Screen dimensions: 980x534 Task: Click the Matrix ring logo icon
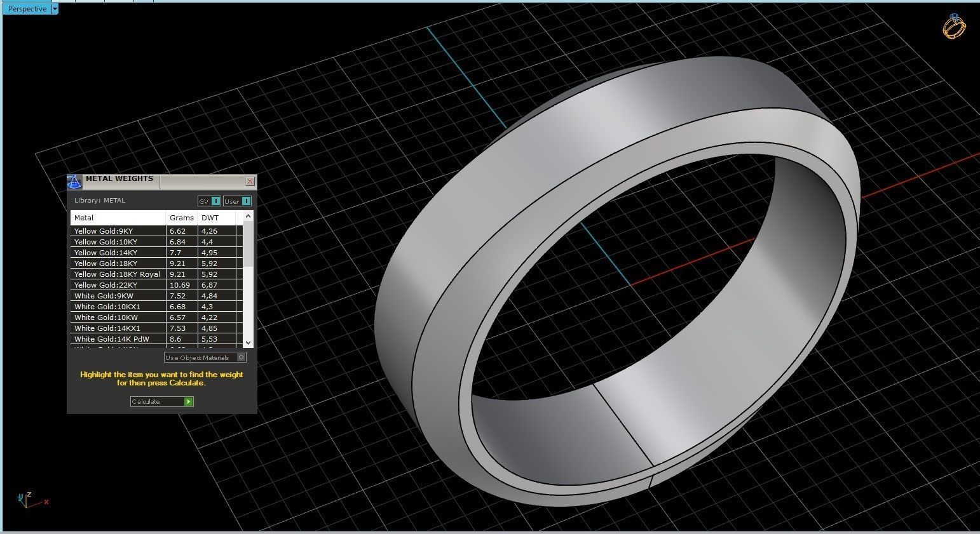pos(954,27)
